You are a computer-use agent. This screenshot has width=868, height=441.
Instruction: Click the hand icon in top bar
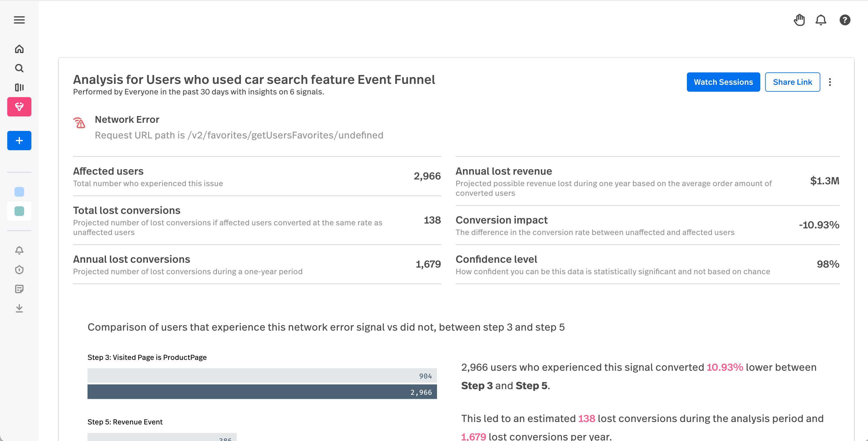click(x=799, y=20)
